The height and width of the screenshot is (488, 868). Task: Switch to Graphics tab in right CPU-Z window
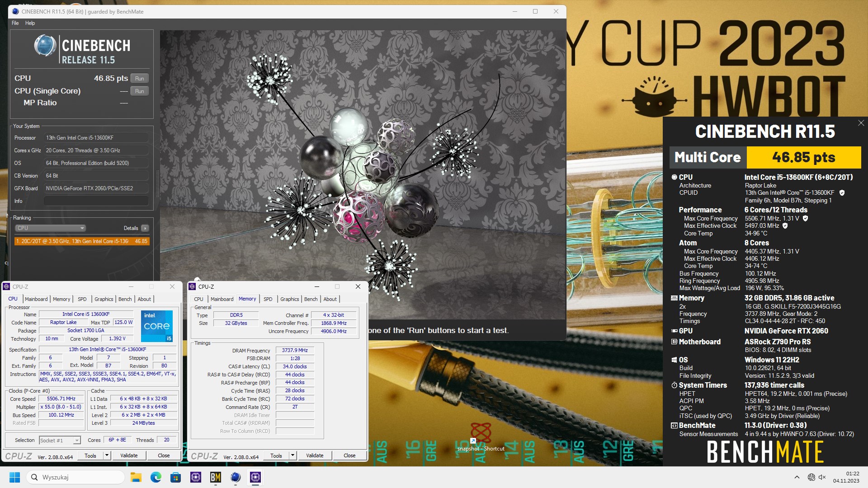(x=290, y=299)
